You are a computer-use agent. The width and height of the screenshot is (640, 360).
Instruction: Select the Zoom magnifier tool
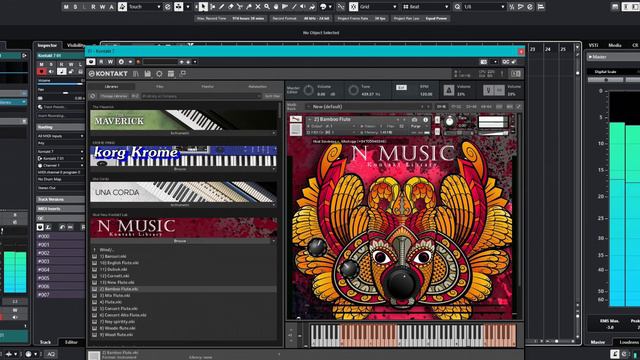click(267, 7)
